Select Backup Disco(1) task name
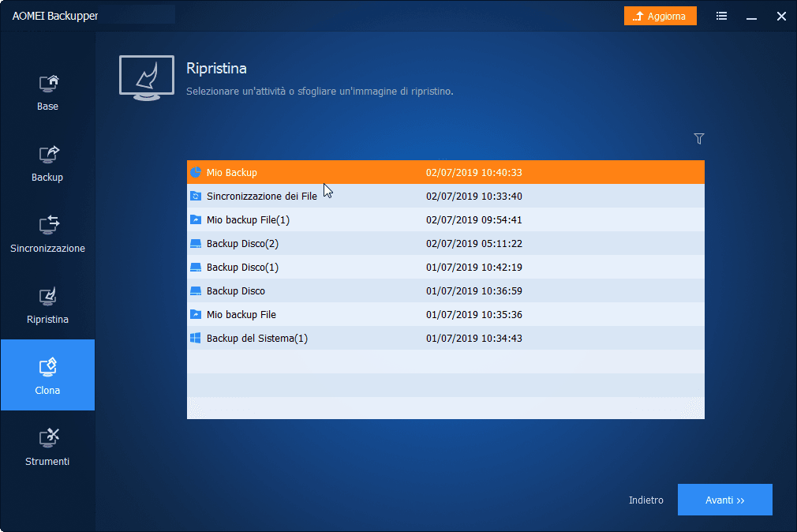The image size is (797, 532). click(x=242, y=267)
